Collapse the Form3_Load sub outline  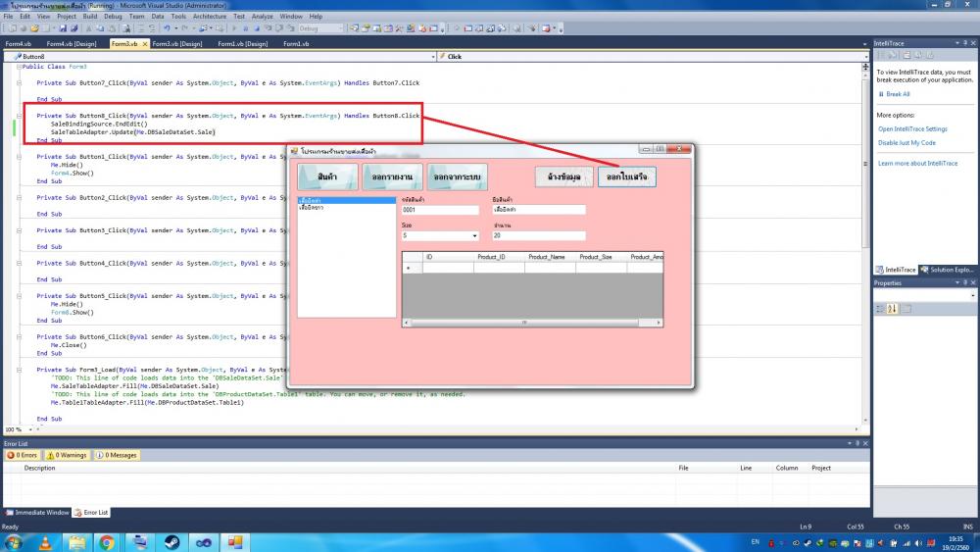(x=19, y=370)
